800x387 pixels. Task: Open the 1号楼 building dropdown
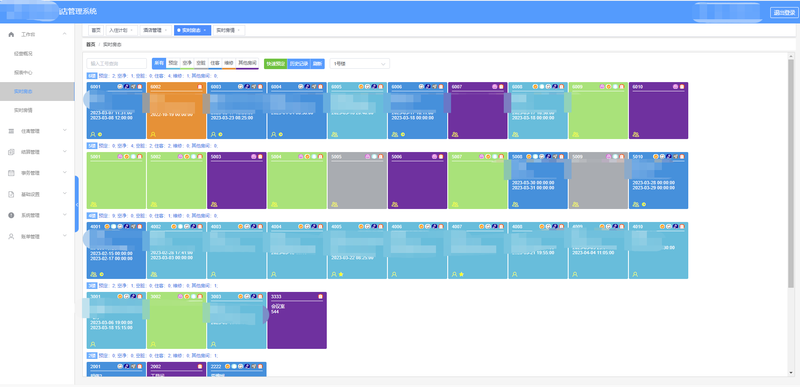(360, 64)
